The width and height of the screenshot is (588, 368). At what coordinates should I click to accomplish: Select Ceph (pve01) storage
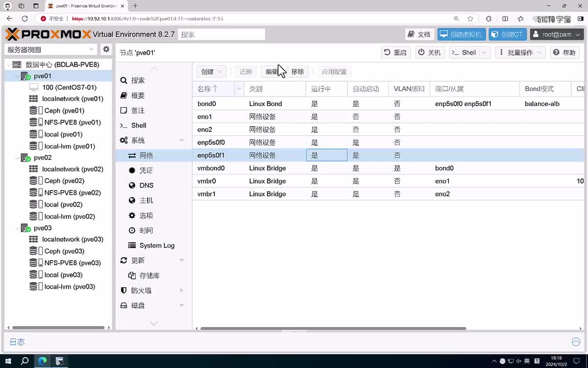pyautogui.click(x=64, y=110)
